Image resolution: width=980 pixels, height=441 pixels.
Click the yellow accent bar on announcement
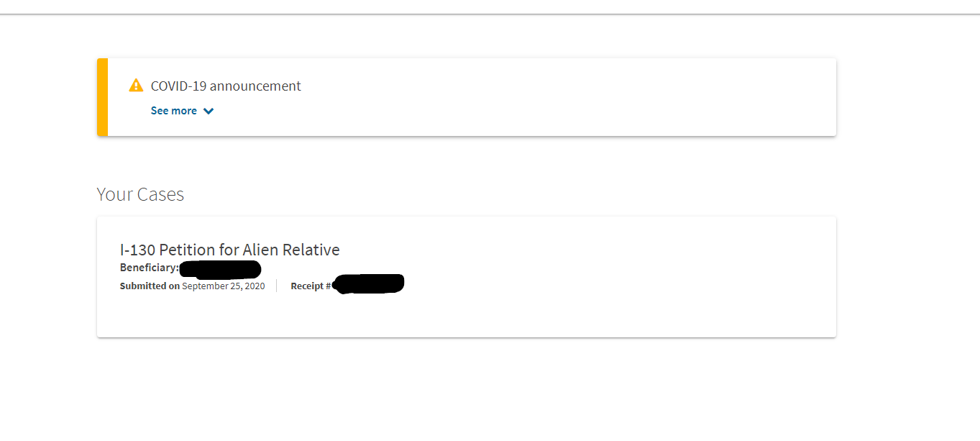[x=103, y=97]
